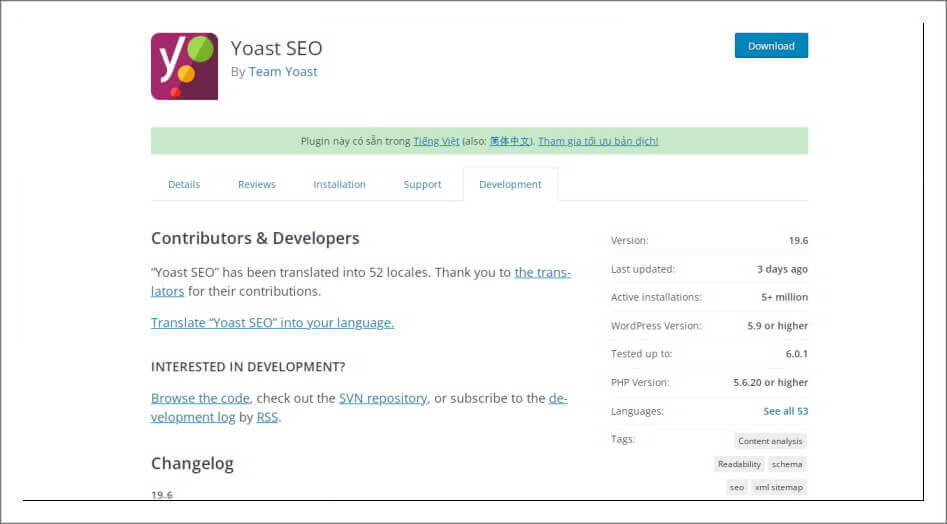Viewport: 947px width, 524px height.
Task: Click Translate "Yoast SEO" into your language
Action: [272, 323]
